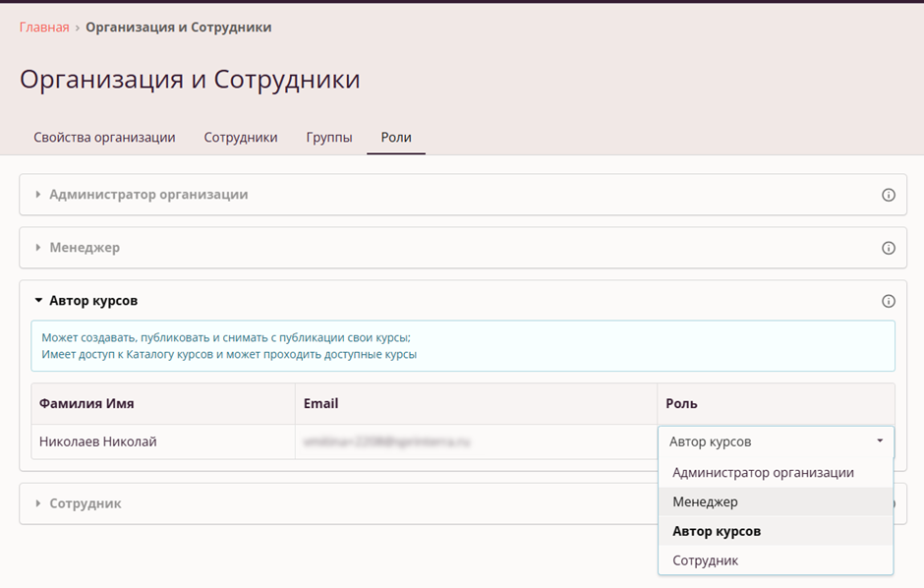
Task: Open info tooltip for Администратор организации role
Action: click(x=889, y=195)
